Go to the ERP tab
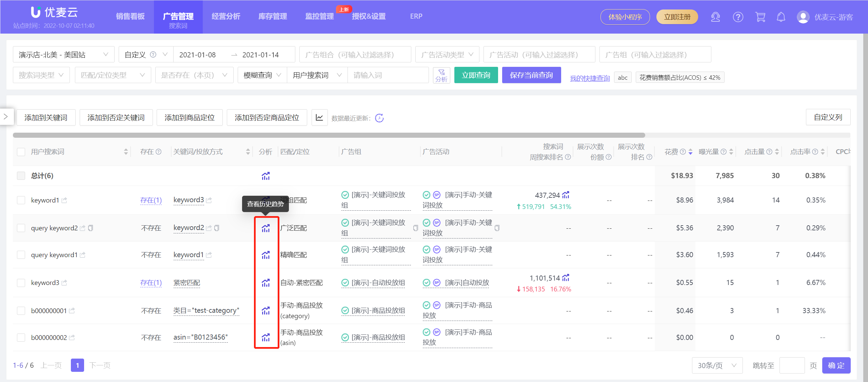 [x=416, y=16]
